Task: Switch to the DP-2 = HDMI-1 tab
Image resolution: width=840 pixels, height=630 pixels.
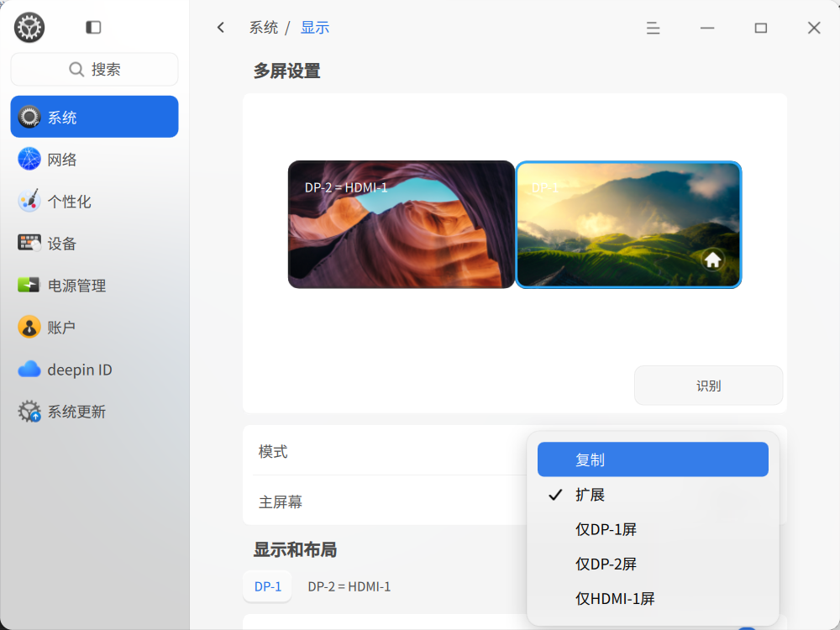Action: [349, 586]
